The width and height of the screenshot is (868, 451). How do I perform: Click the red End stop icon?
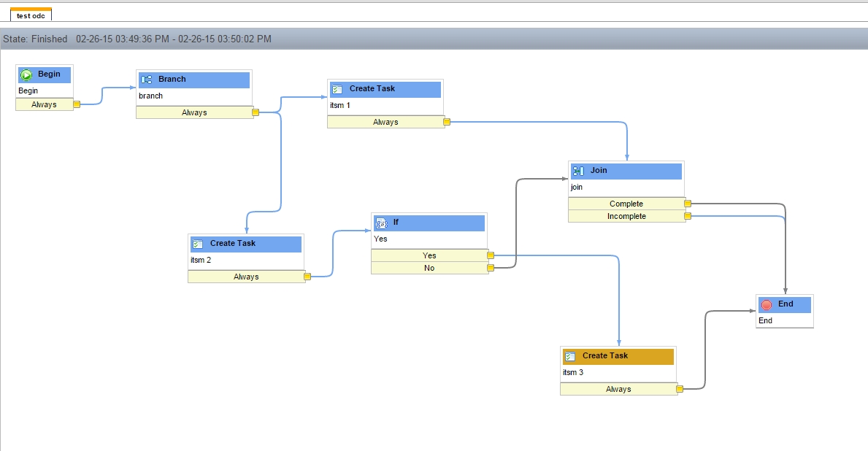tap(766, 304)
